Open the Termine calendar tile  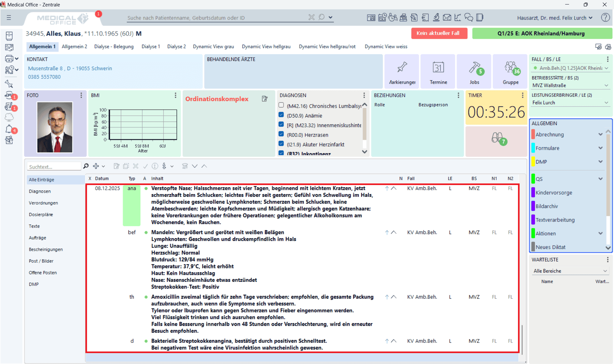438,72
